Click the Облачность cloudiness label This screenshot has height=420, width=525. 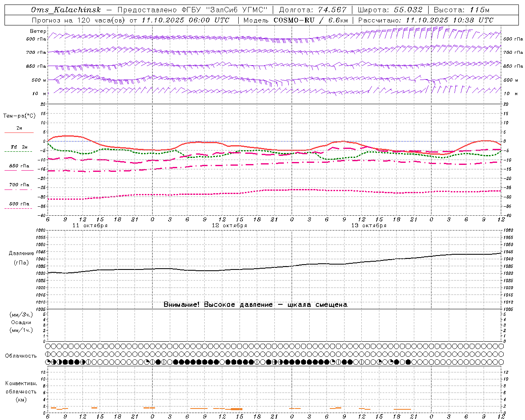pyautogui.click(x=21, y=356)
